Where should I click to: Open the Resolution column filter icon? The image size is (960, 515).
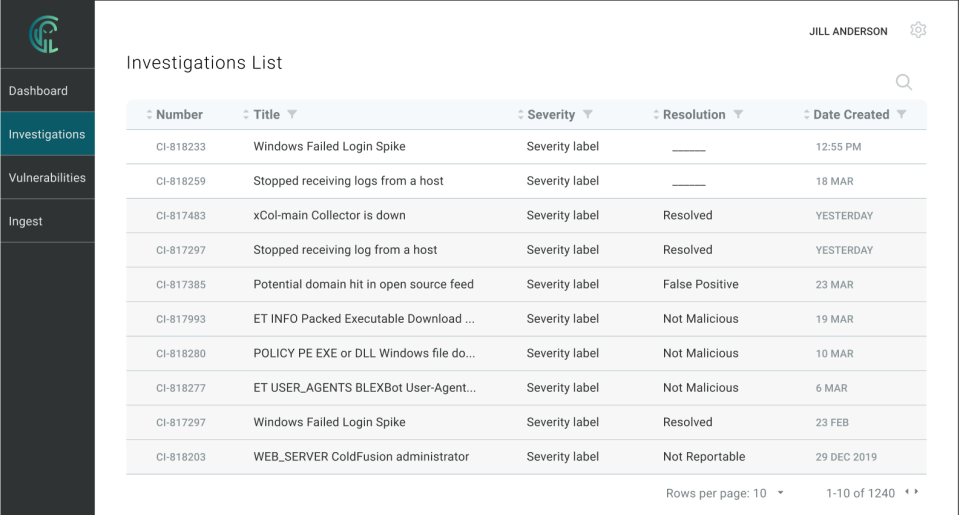coord(738,115)
